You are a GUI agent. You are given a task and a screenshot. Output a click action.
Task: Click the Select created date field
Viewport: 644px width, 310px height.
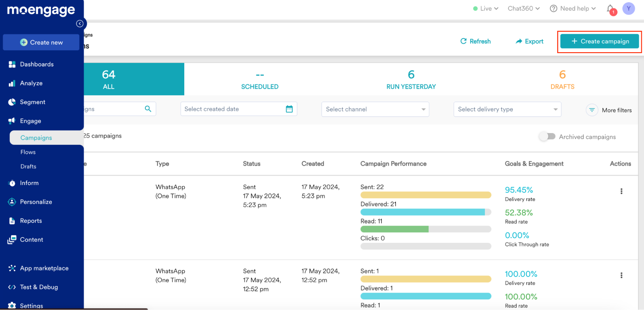point(239,109)
